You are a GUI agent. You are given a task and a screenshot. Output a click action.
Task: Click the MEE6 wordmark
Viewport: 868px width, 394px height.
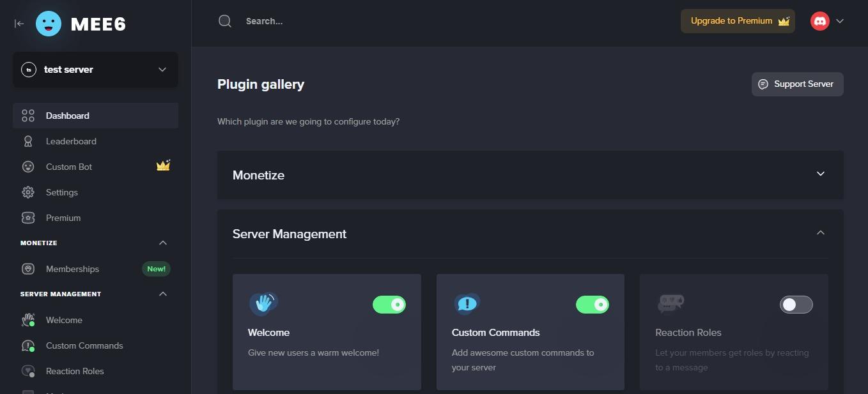(x=98, y=24)
